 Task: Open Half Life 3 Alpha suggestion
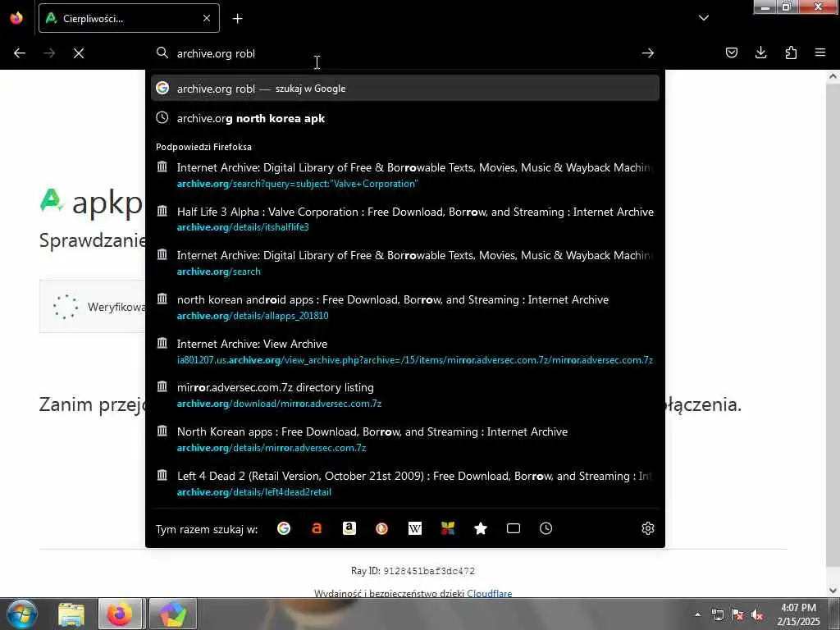405,219
